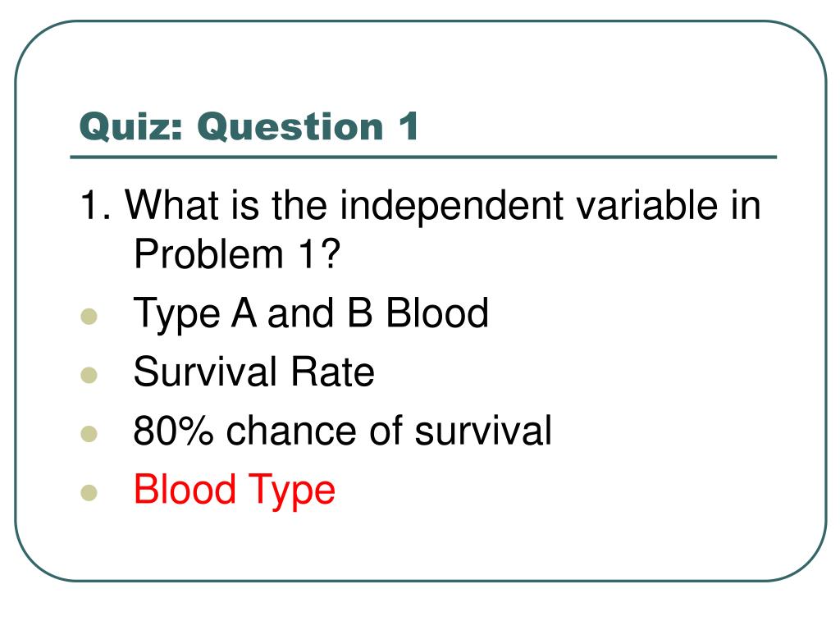Click the 'Quiz: Question 1' slide title

[249, 127]
